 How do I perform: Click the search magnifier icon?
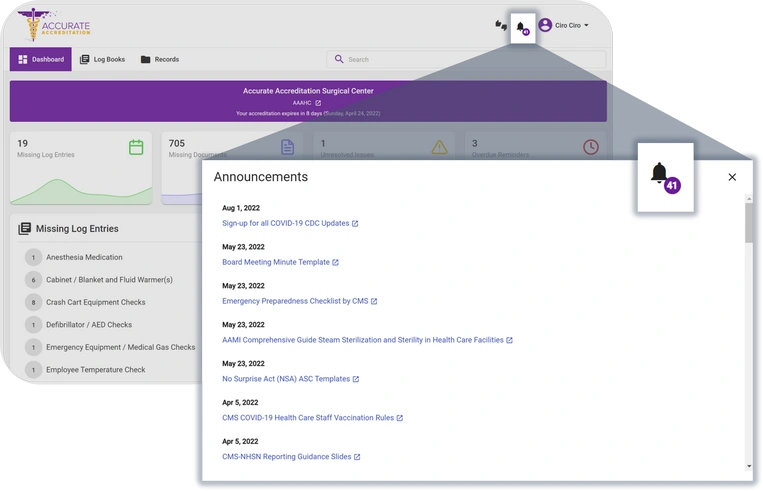click(339, 59)
